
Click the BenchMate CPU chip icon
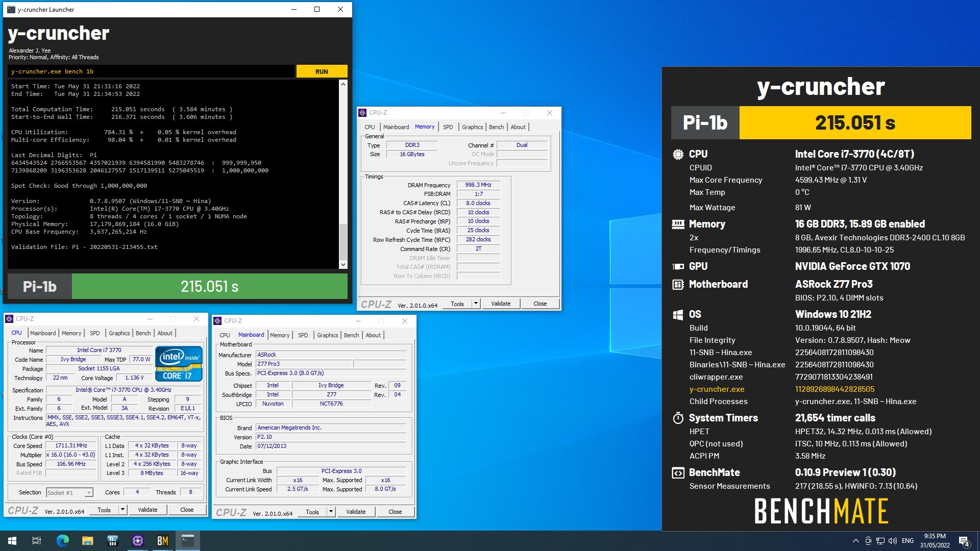(x=678, y=154)
